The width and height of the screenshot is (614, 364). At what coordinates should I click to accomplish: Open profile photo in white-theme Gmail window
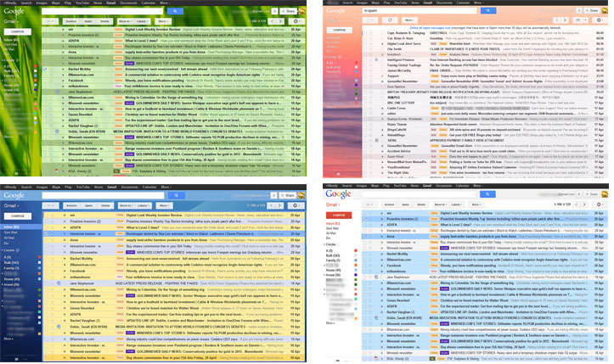(x=605, y=194)
